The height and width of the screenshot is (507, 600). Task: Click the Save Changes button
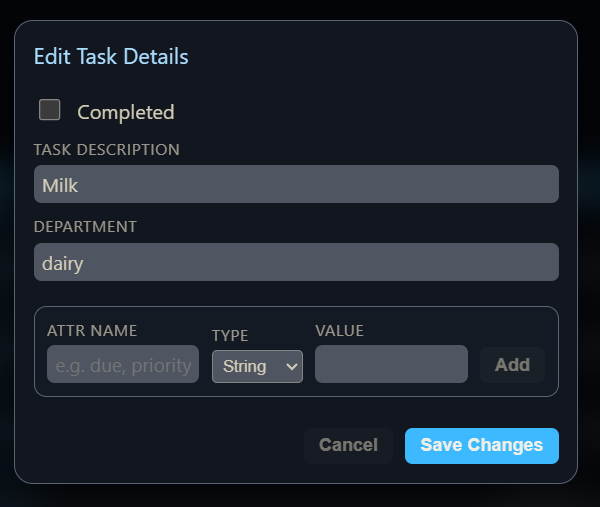tap(481, 445)
